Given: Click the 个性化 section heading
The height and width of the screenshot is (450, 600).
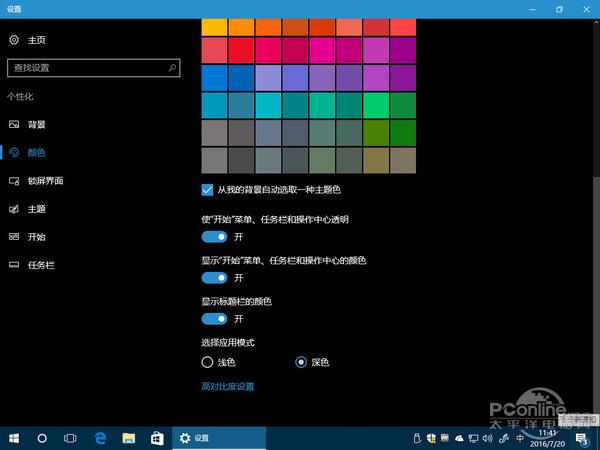Looking at the screenshot, I should (x=20, y=96).
